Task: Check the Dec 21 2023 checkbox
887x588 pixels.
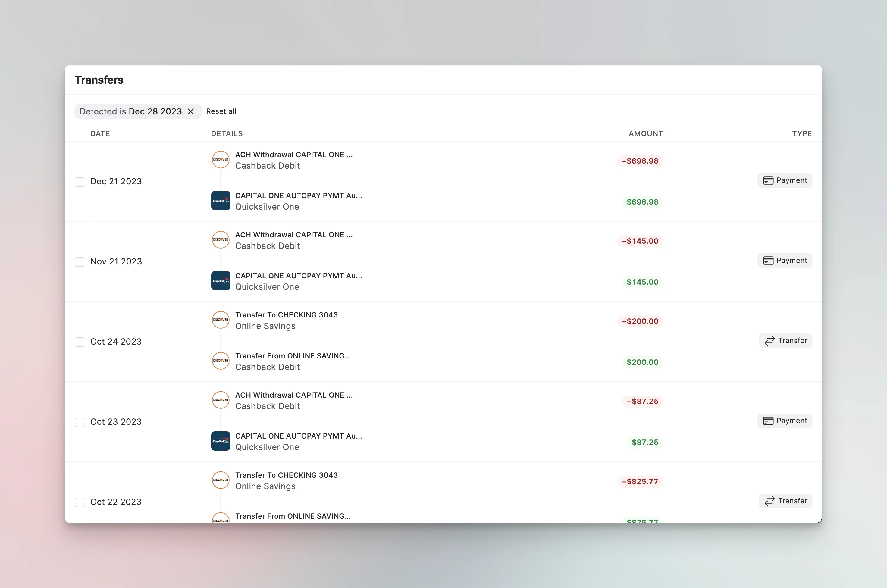Action: [80, 182]
